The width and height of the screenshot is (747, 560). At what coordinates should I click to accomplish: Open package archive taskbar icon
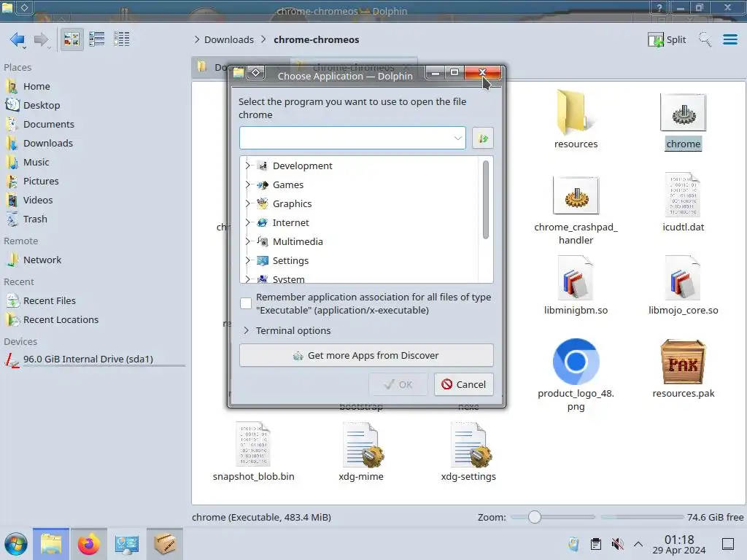click(x=164, y=544)
